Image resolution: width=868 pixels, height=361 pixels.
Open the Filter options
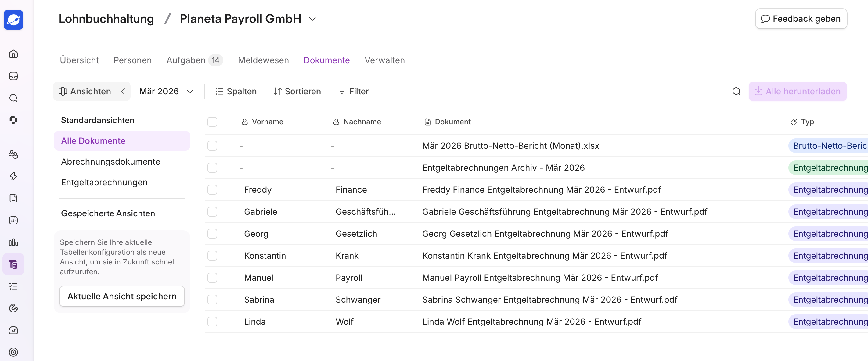[x=353, y=91]
